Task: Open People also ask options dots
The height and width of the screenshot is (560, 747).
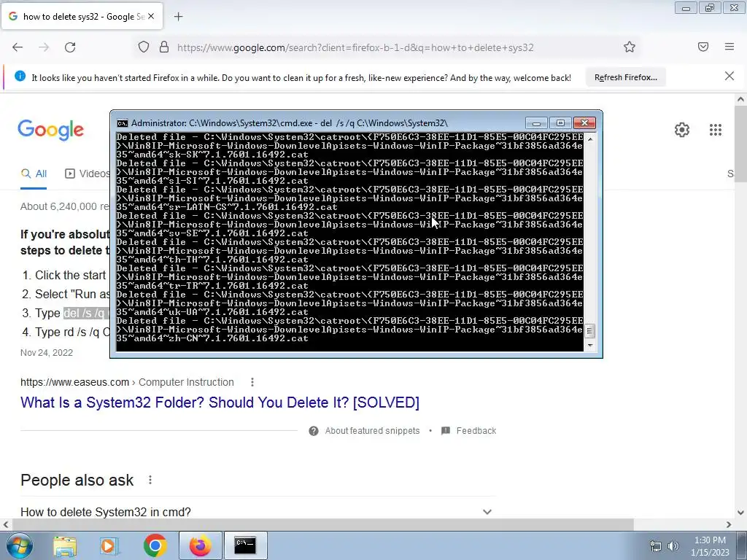Action: click(150, 480)
